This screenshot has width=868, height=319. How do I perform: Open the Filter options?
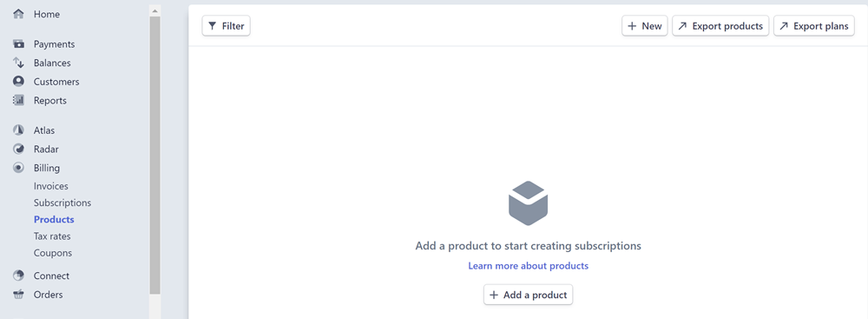pyautogui.click(x=227, y=26)
